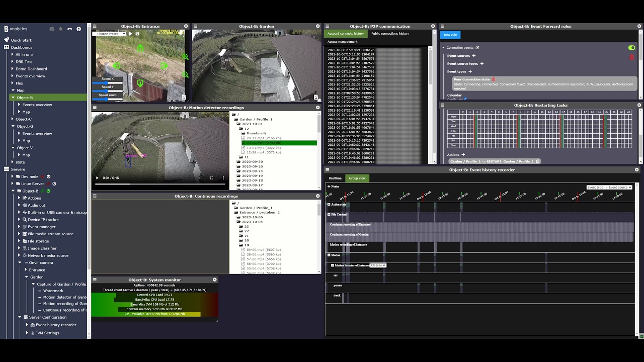This screenshot has width=644, height=362.
Task: Zoom out the Entrance camera with the green magnifier minus
Action: [185, 74]
